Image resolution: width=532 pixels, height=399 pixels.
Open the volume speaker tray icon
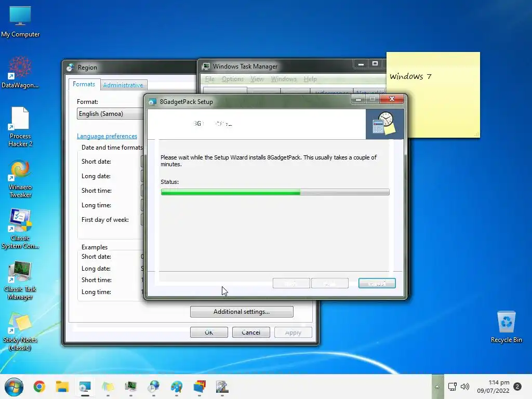465,387
